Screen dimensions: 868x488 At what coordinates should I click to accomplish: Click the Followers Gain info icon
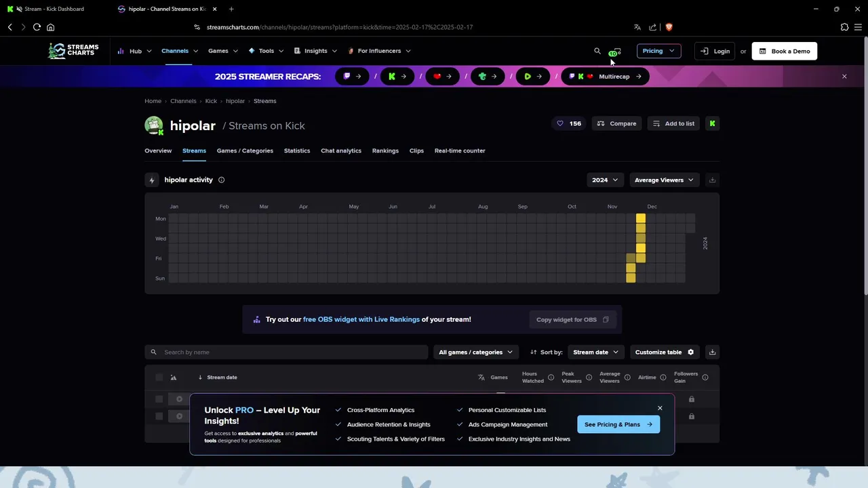pos(705,378)
